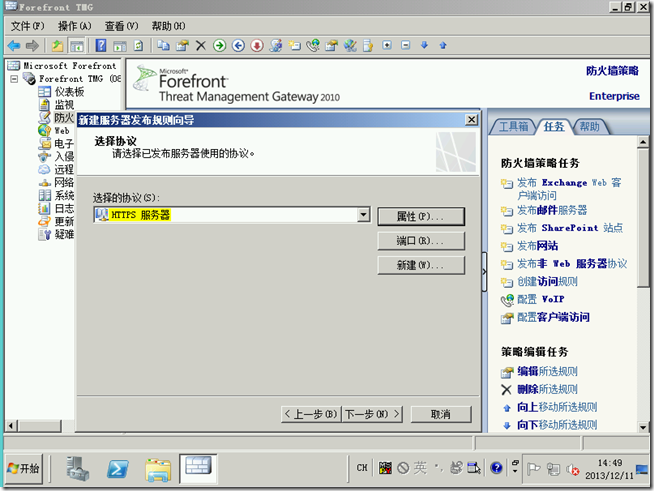Image resolution: width=654 pixels, height=491 pixels.
Task: Open the 选择的协议 dropdown arrow
Action: (x=364, y=215)
